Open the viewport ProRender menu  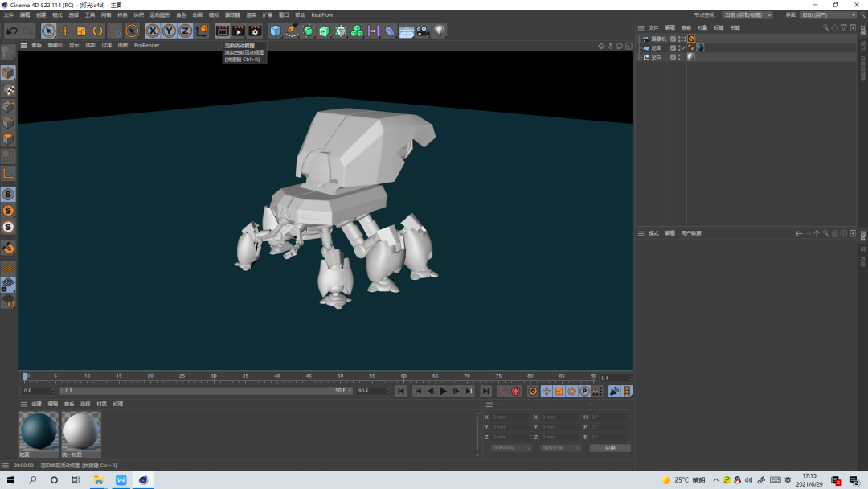coord(147,45)
